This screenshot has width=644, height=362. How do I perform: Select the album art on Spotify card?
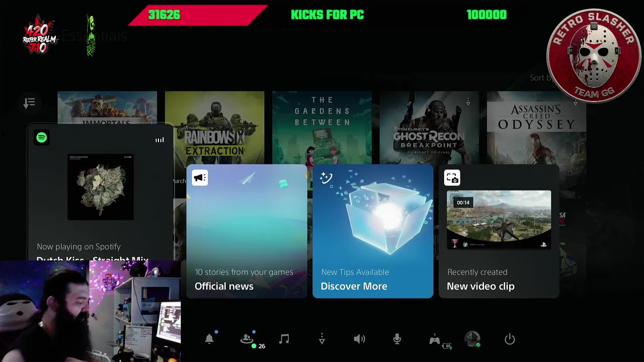[101, 187]
